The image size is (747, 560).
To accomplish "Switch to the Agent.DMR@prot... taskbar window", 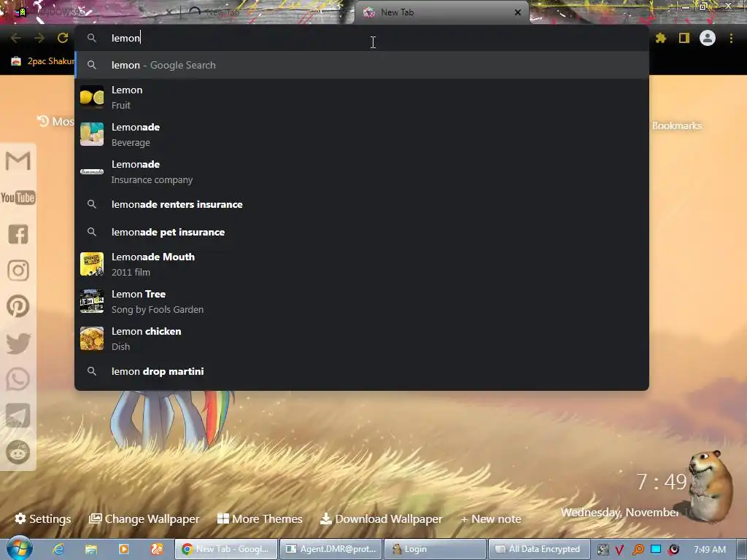I will click(330, 549).
